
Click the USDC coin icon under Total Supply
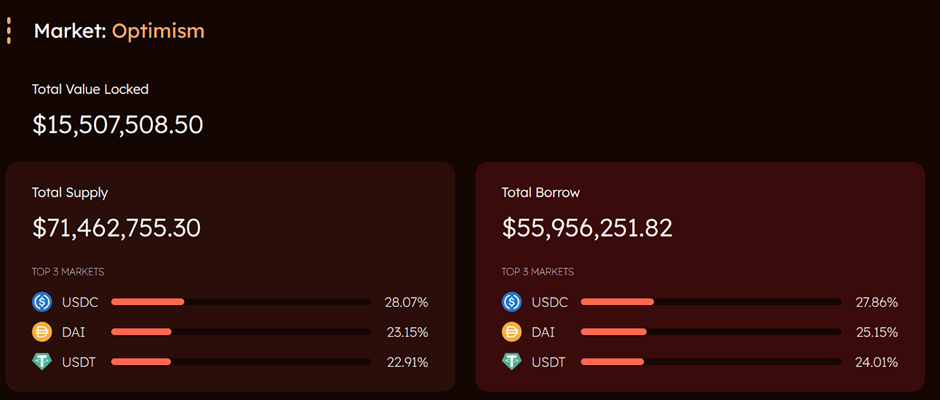pyautogui.click(x=42, y=302)
